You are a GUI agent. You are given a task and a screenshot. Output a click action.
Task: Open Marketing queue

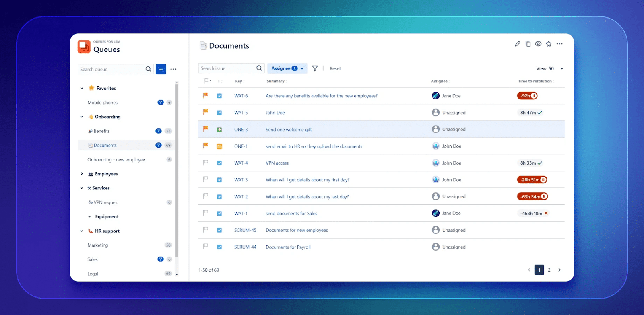[98, 245]
